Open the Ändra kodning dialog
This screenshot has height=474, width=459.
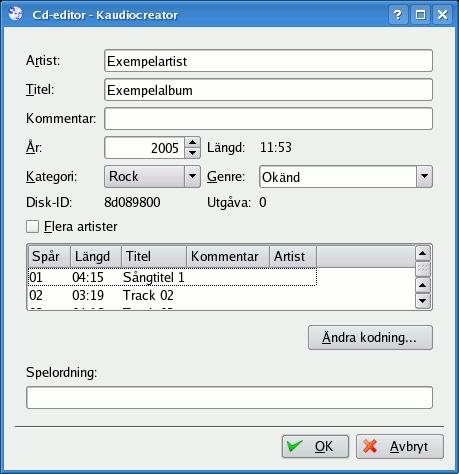coord(370,337)
